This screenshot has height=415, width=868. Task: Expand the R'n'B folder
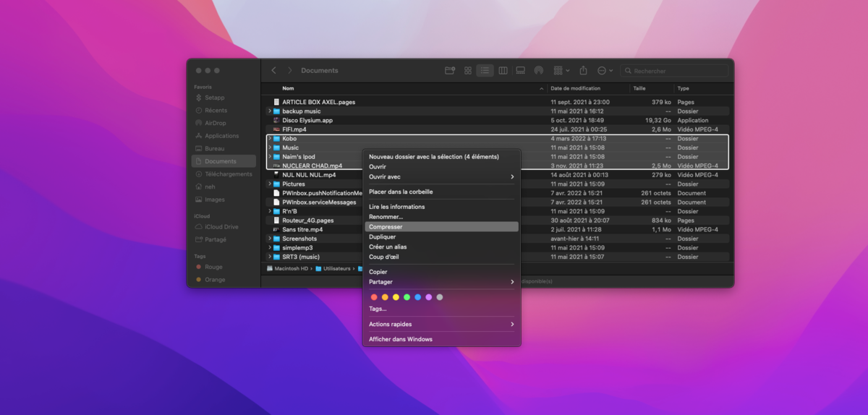[269, 211]
